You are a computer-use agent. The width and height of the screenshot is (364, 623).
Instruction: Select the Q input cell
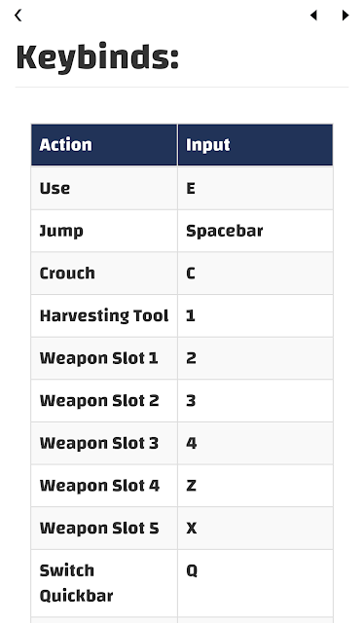pos(255,583)
